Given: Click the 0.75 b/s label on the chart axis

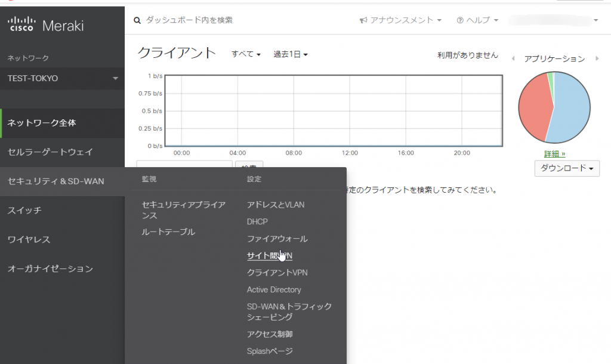Looking at the screenshot, I should coord(150,94).
